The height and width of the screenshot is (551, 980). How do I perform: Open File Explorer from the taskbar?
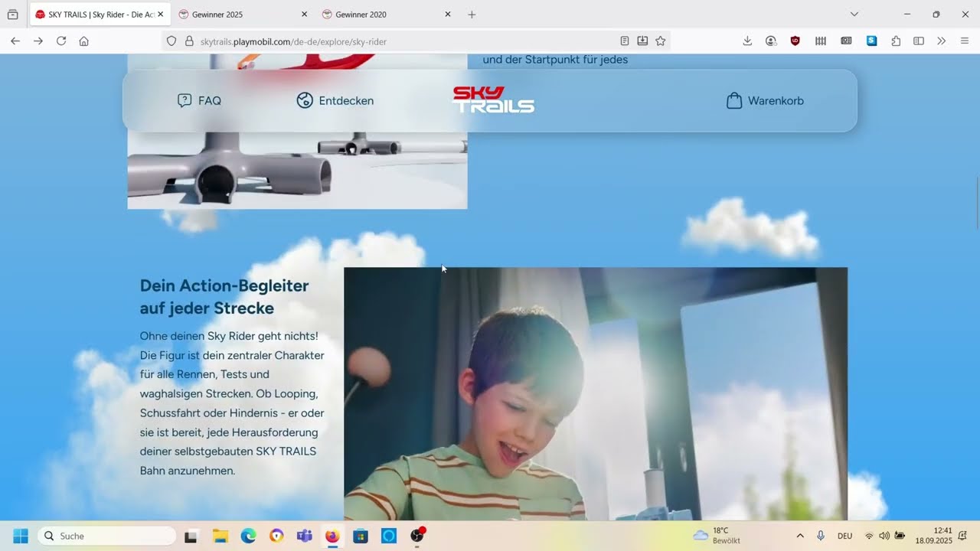220,536
